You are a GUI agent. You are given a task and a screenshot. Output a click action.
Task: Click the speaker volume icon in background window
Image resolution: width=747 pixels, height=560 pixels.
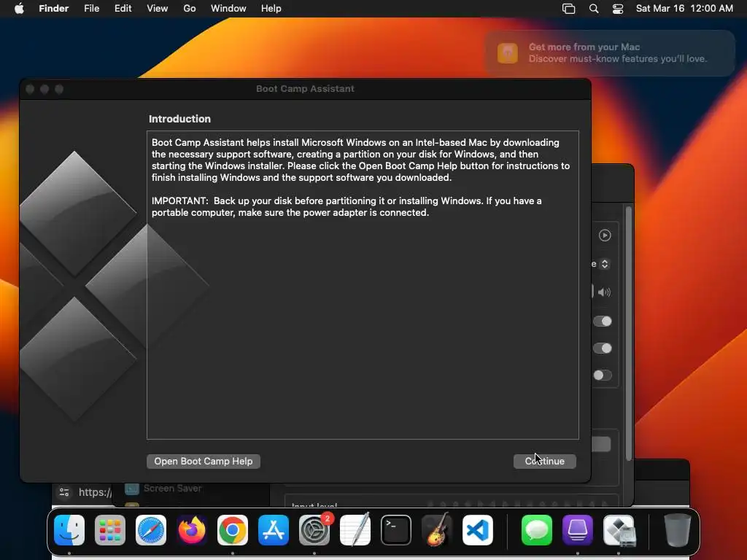[604, 292]
